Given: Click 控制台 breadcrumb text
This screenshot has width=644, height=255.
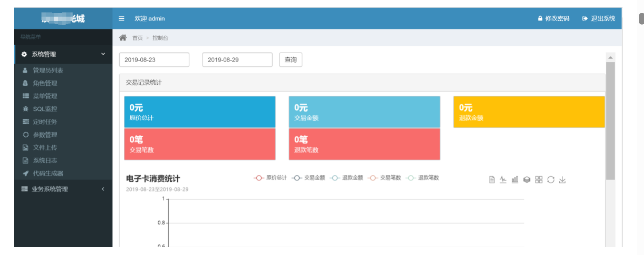Looking at the screenshot, I should (160, 38).
